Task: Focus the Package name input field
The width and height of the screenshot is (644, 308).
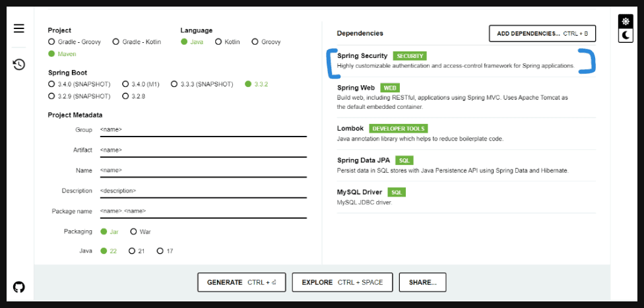Action: (203, 211)
